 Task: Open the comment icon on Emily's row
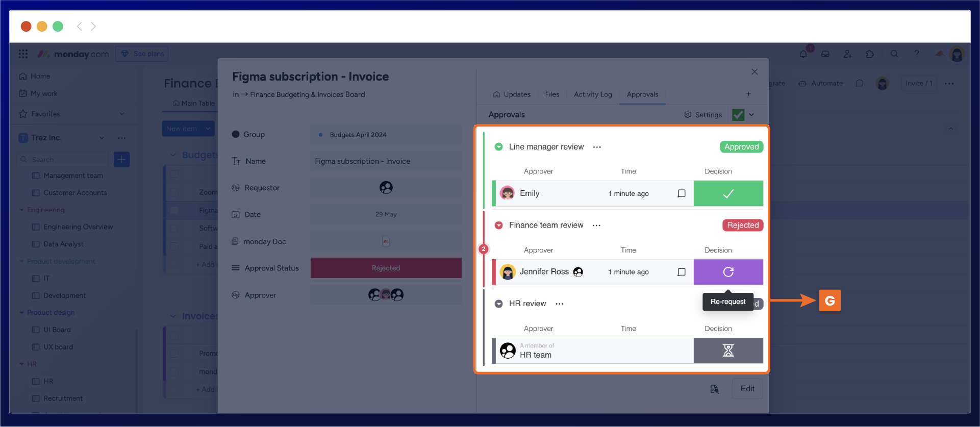(x=681, y=193)
